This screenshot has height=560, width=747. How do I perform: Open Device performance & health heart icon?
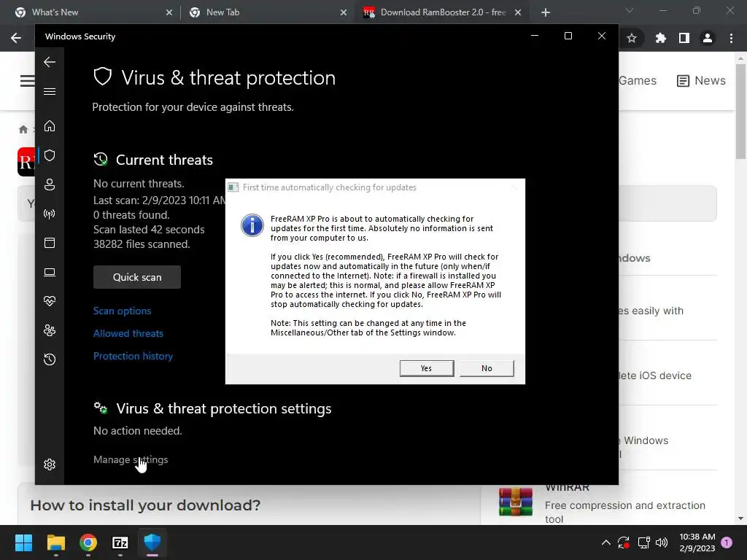point(50,301)
